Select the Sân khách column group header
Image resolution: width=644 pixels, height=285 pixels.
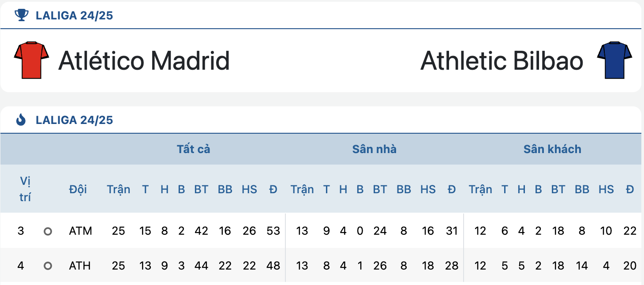[552, 149]
